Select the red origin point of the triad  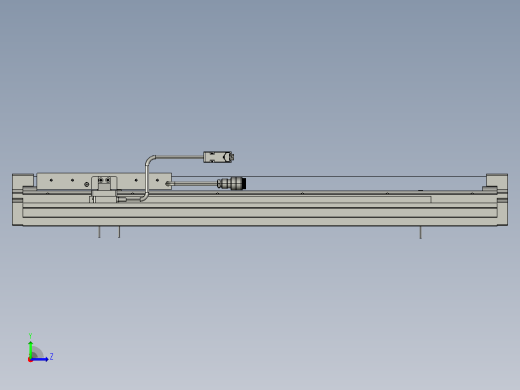[30, 360]
